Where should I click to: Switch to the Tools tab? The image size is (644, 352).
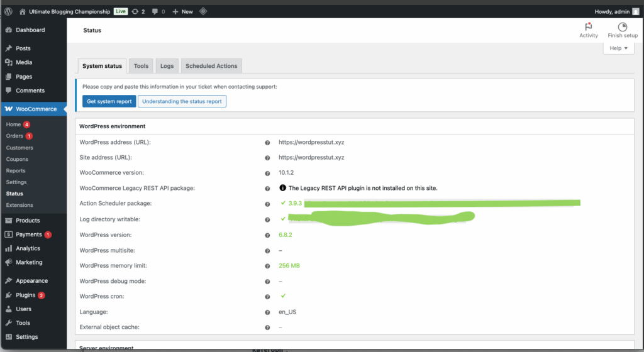[141, 66]
